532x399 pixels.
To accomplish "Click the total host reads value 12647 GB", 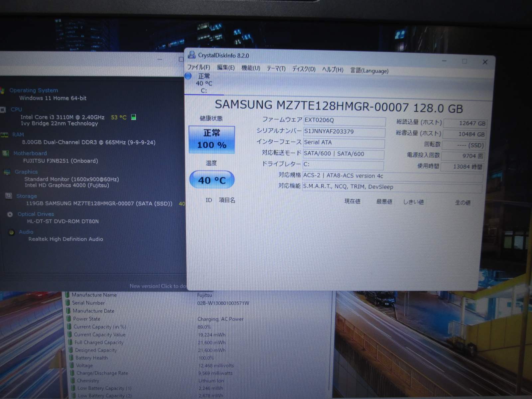I will (x=465, y=123).
